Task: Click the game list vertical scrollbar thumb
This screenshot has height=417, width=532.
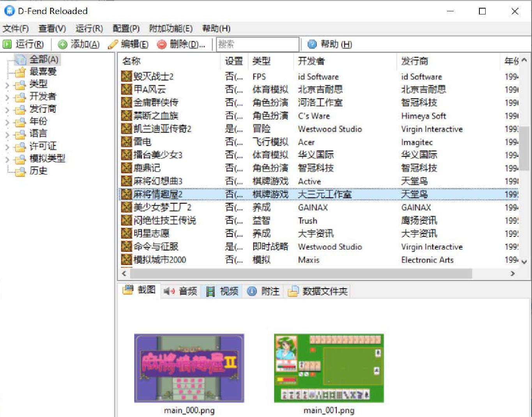Action: (524, 148)
